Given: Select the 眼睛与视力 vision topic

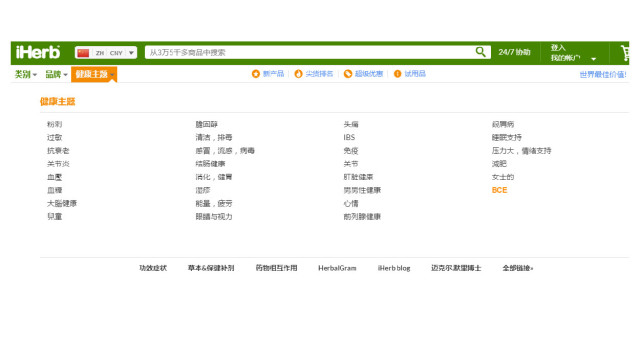Looking at the screenshot, I should point(214,217).
